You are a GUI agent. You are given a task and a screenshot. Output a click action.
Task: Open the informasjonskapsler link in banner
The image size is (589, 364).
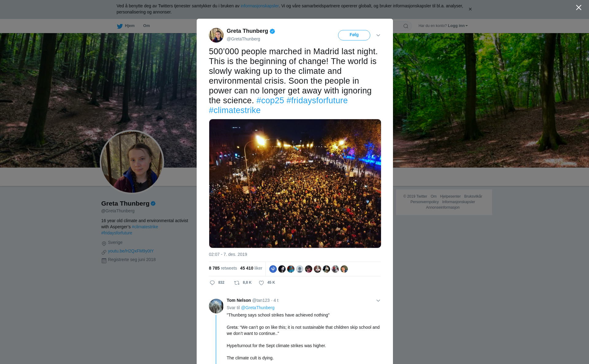[x=260, y=6]
